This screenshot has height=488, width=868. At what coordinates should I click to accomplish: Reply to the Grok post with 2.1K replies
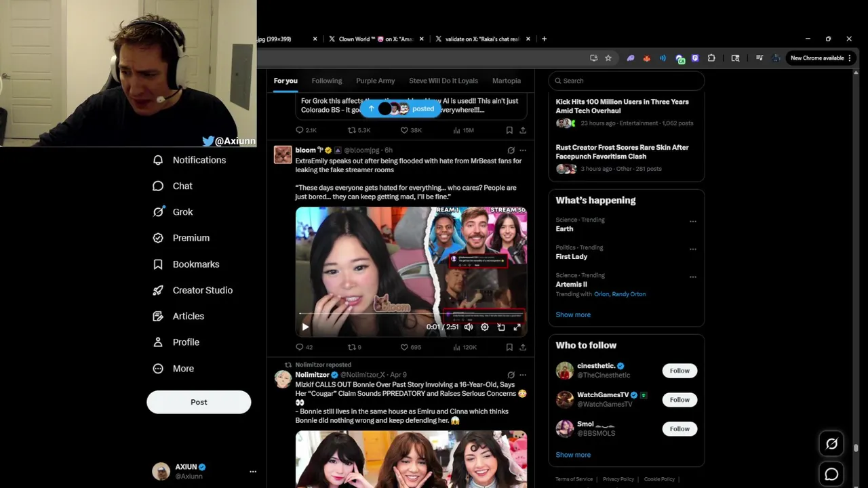(306, 130)
